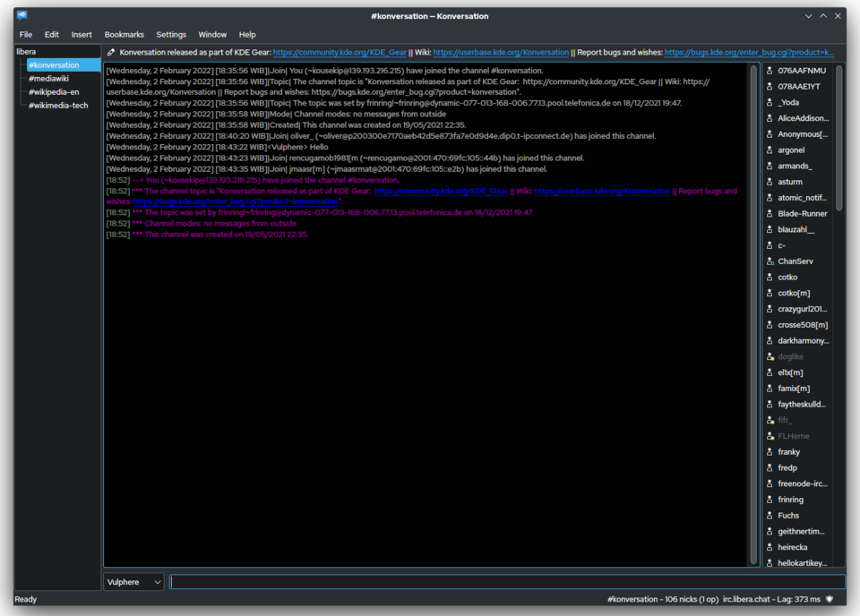
Task: Open the community.kde.org/KDE_Gear topic link
Action: [340, 53]
